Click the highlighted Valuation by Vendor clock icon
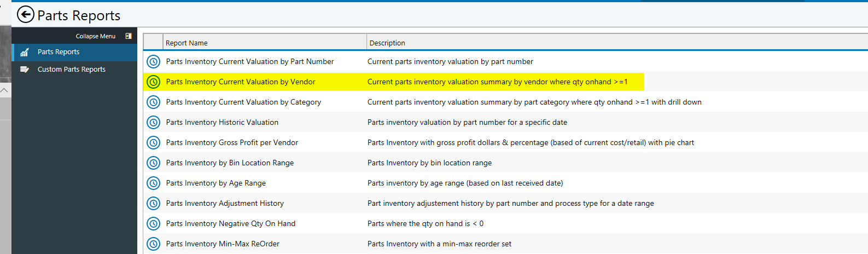Screen dimensions: 868x254 (154, 82)
